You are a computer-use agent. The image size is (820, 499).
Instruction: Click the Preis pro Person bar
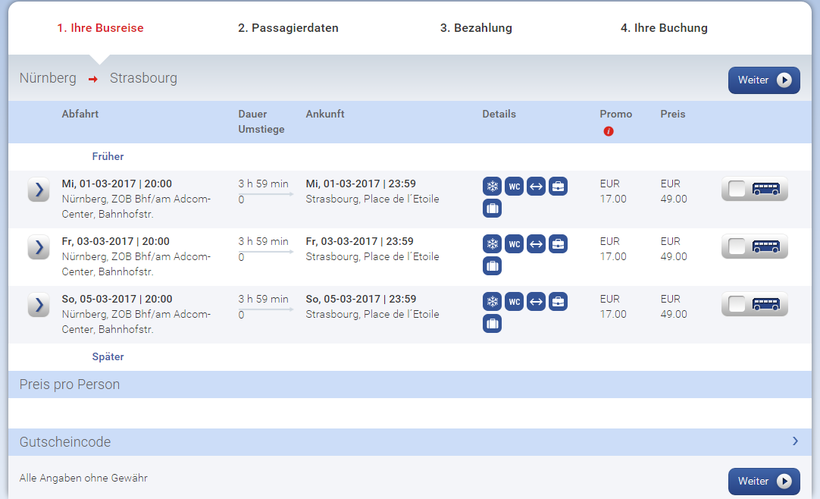point(410,384)
